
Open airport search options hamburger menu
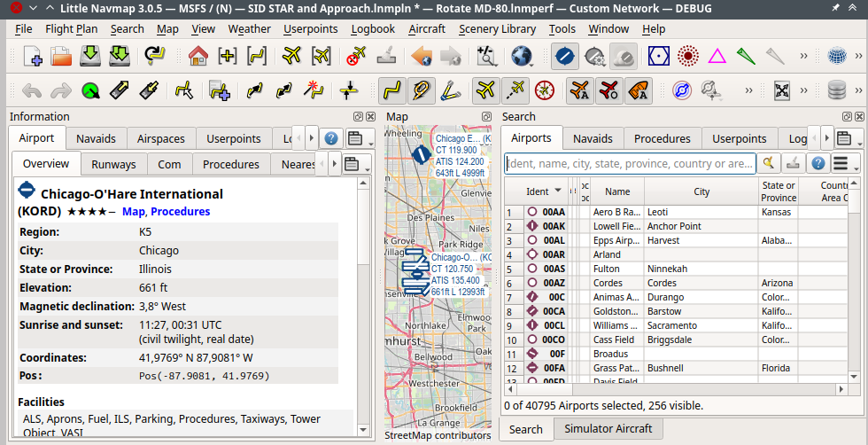(843, 163)
